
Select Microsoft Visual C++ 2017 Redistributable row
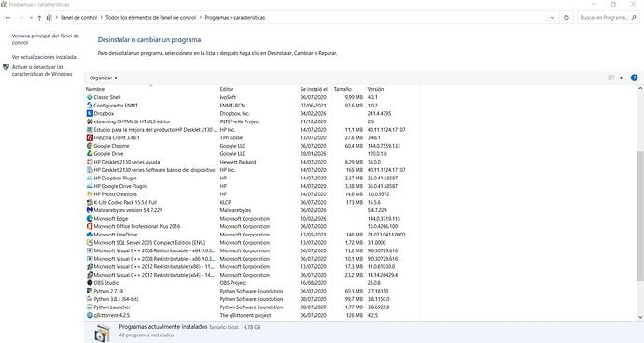[x=251, y=275]
